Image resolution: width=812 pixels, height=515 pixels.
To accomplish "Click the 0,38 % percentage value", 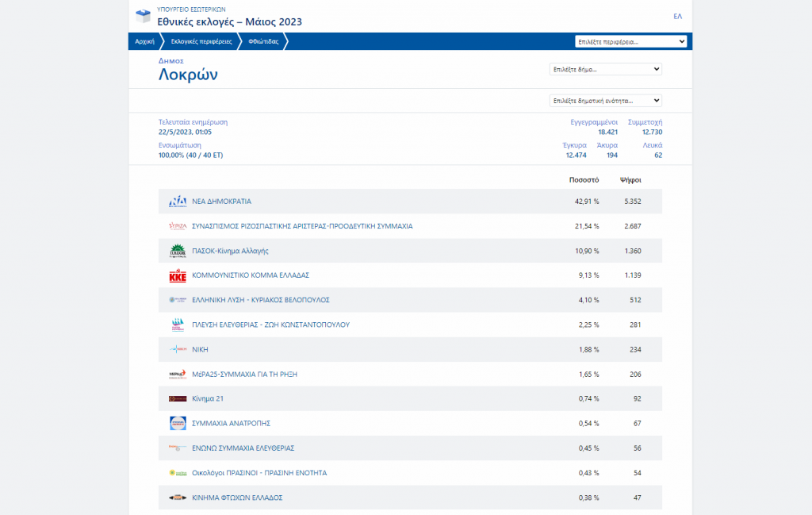I will [589, 498].
